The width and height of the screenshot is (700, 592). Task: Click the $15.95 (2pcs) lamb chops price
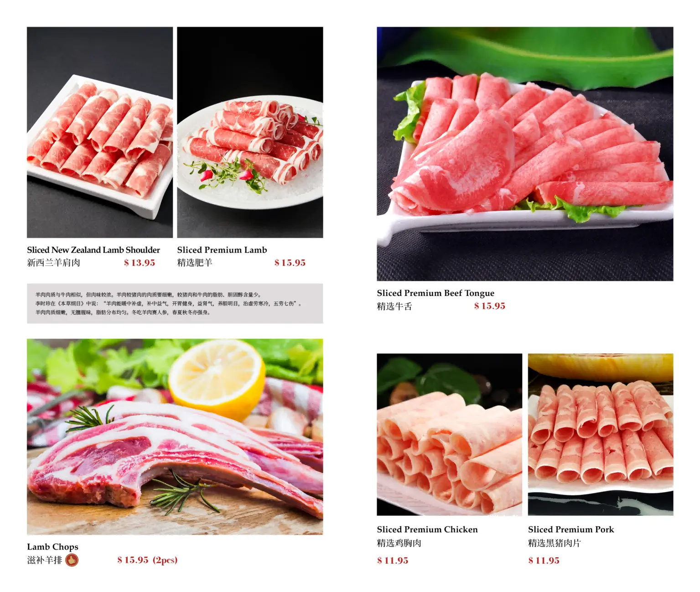pyautogui.click(x=147, y=560)
